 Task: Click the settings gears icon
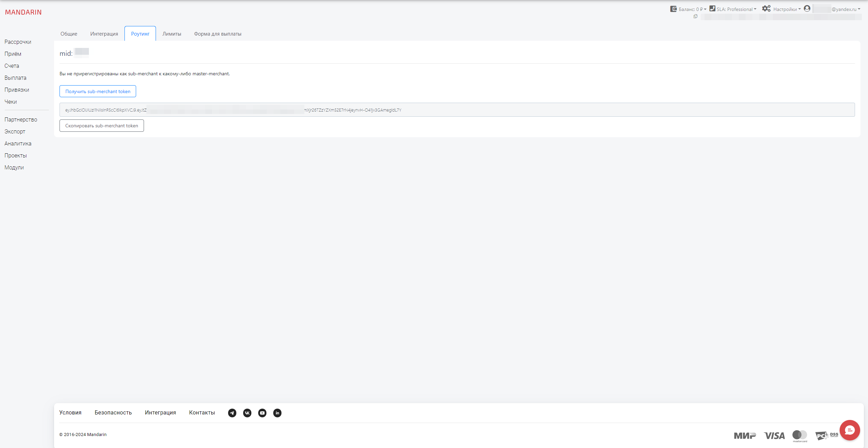point(766,9)
